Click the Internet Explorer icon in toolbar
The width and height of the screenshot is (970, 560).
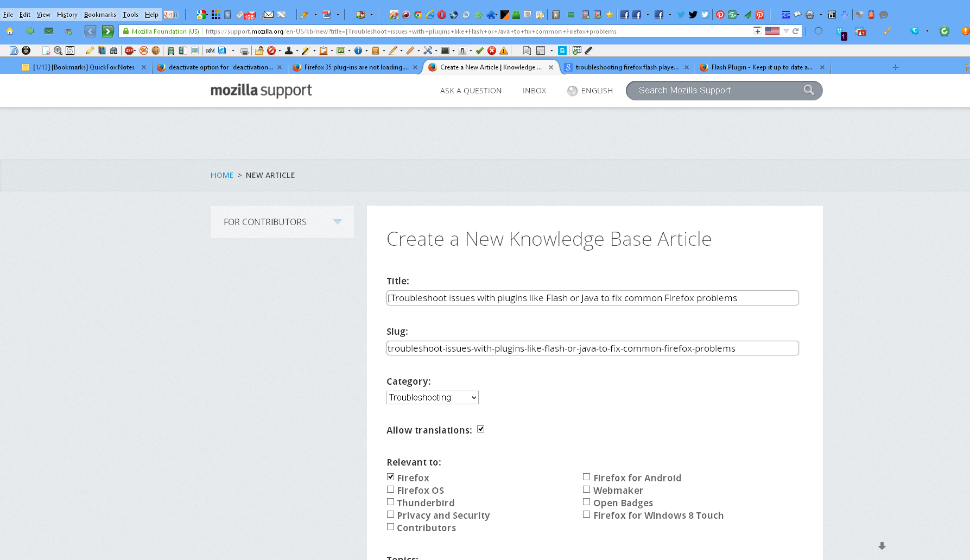(430, 15)
